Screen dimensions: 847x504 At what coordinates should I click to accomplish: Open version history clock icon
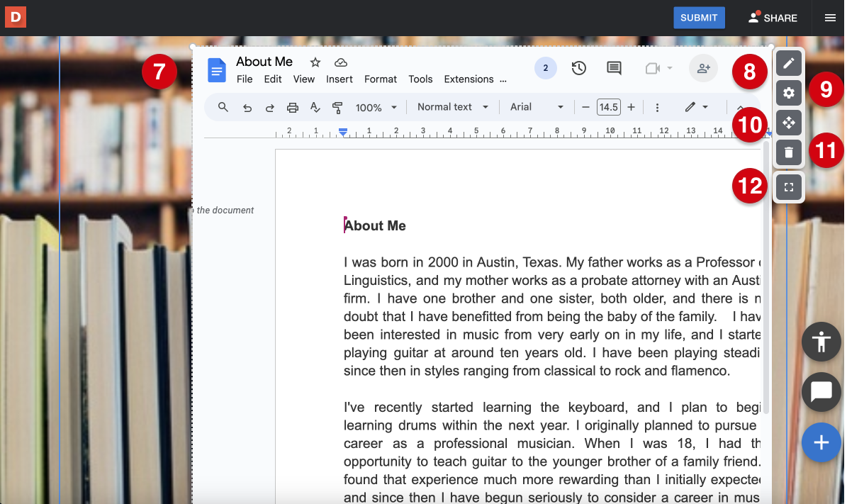[x=578, y=68]
